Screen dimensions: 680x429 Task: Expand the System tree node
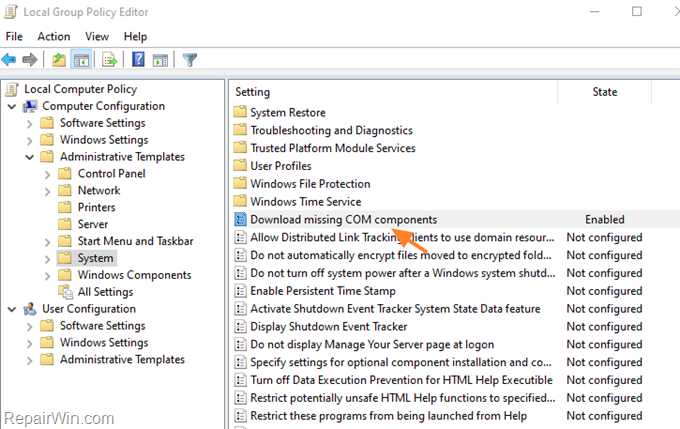(x=48, y=259)
